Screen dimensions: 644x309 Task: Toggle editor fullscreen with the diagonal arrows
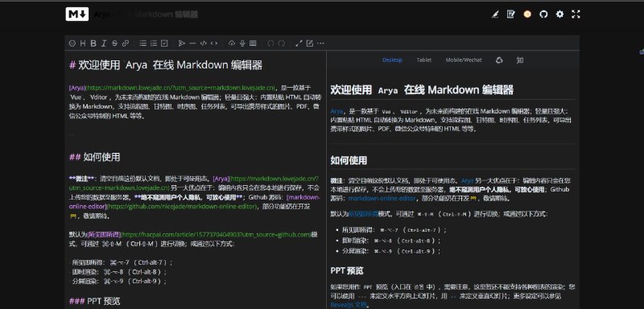point(299,43)
